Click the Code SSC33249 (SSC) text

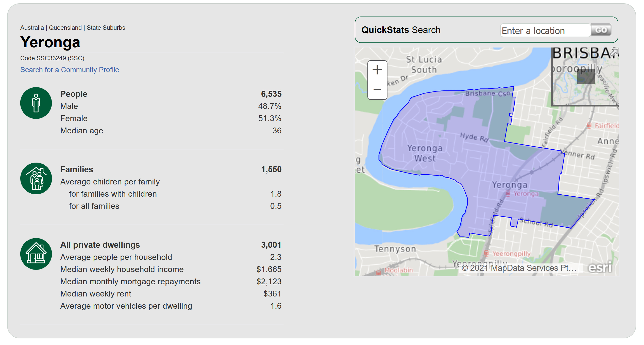pos(52,58)
